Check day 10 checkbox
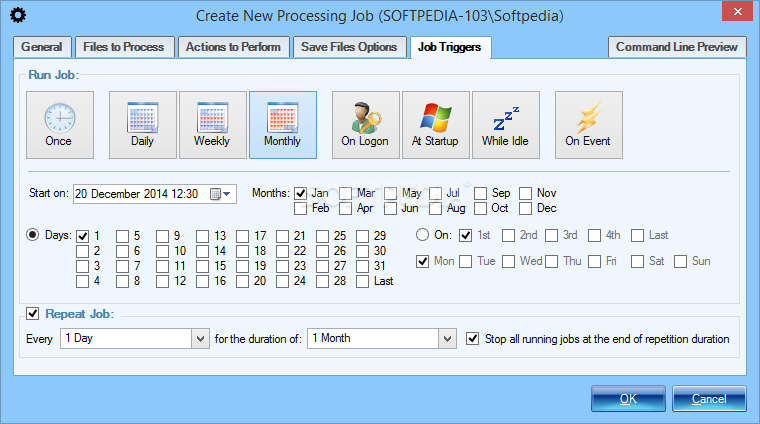This screenshot has width=760, height=424. [162, 251]
